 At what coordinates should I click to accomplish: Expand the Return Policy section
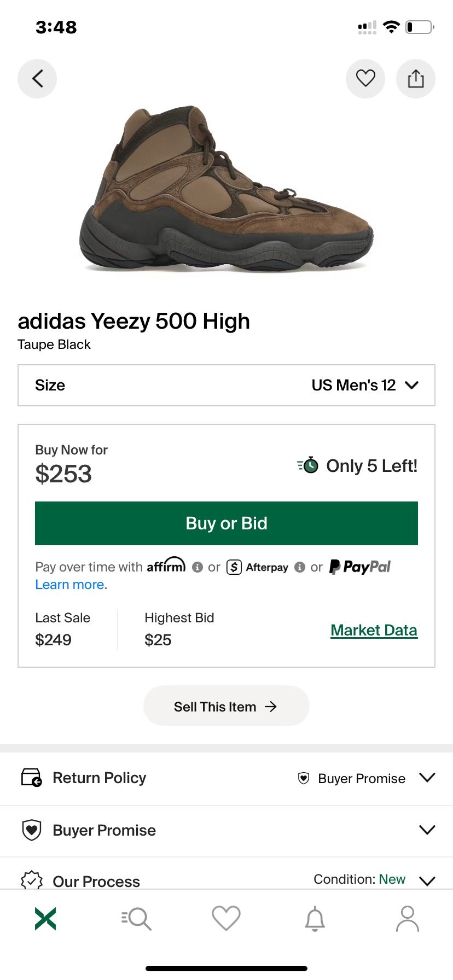[x=226, y=778]
